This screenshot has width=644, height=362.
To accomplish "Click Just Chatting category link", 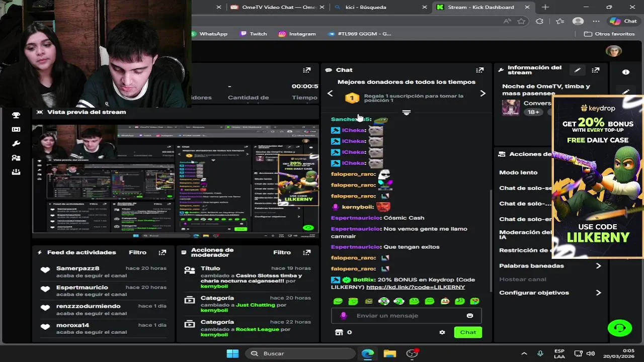I will pos(256,305).
